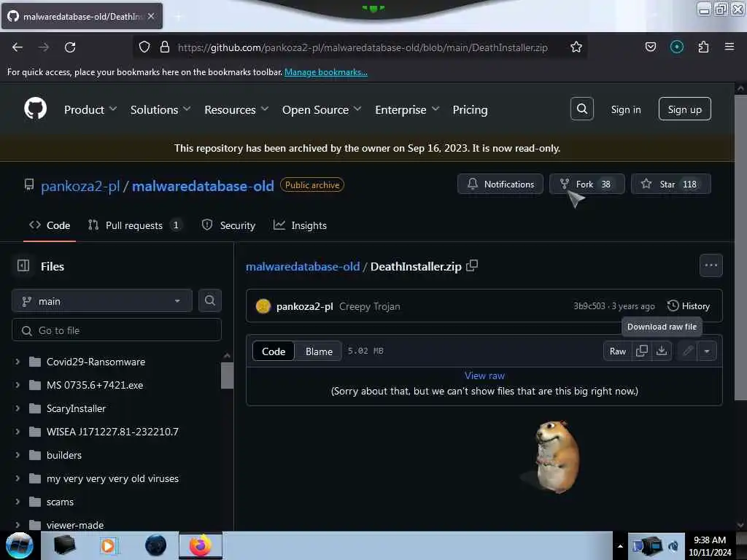Click the Firefox account circle icon

676,47
